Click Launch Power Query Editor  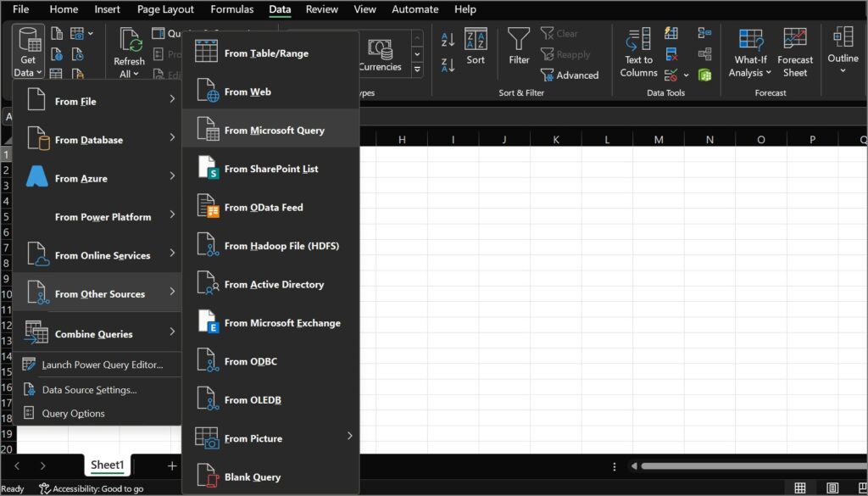97,365
